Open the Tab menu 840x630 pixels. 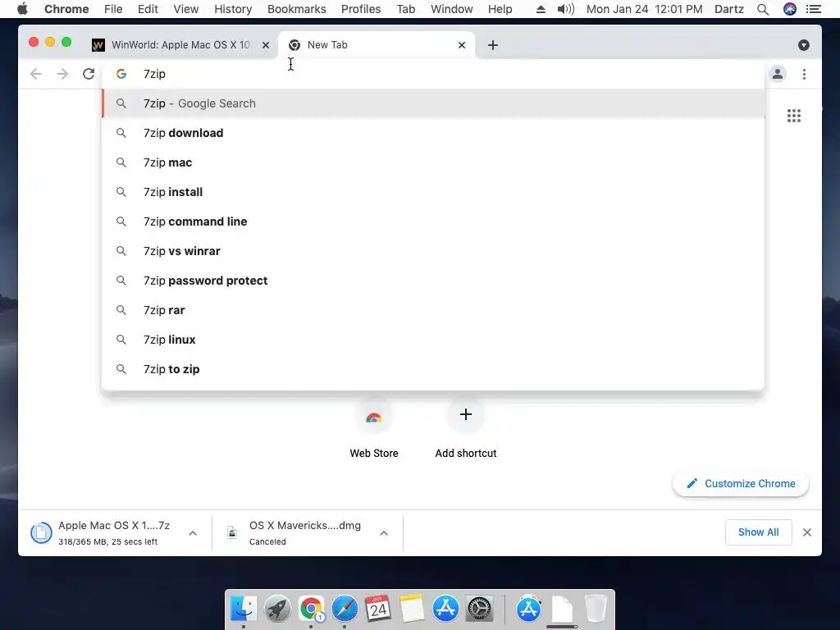(406, 9)
